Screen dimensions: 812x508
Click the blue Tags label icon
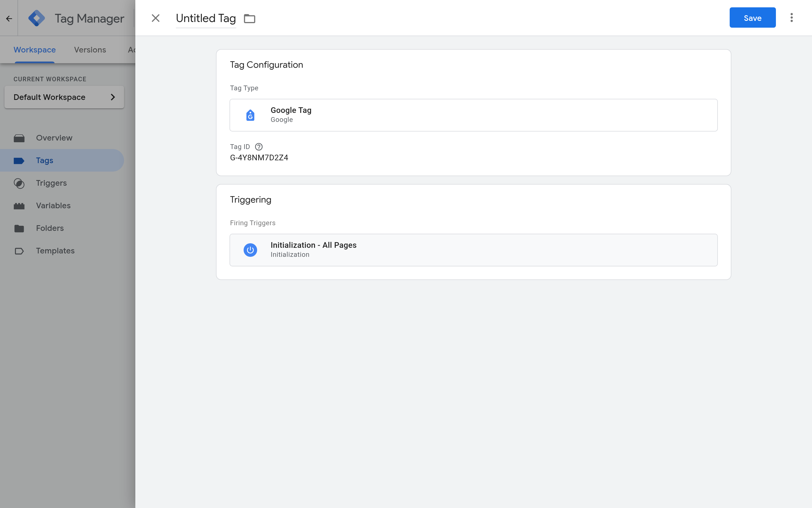coord(19,161)
